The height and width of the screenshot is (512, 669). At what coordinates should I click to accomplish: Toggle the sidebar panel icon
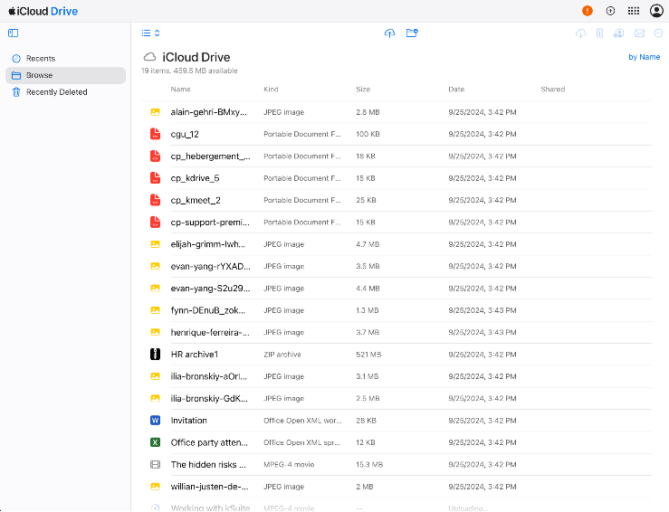click(13, 33)
